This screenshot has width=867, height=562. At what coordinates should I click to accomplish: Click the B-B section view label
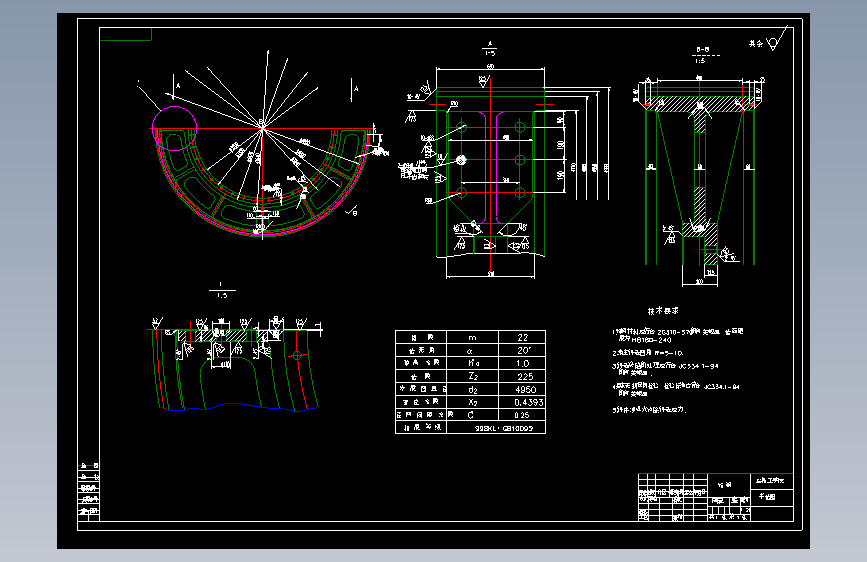[703, 50]
